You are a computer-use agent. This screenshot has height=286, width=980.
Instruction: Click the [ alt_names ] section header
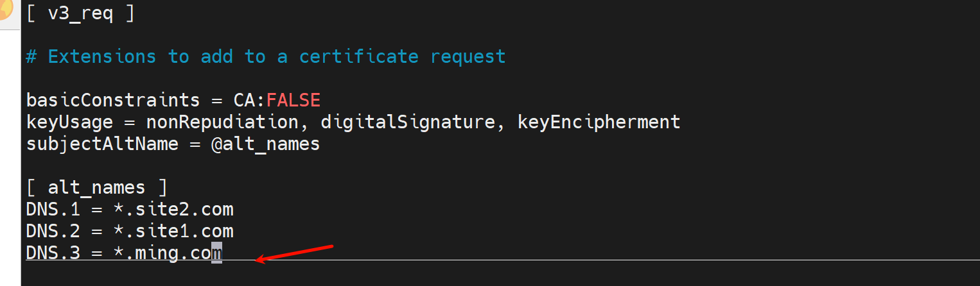point(96,187)
